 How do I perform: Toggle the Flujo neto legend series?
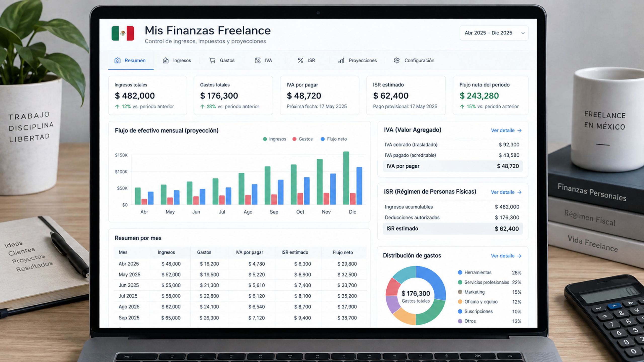tap(334, 139)
